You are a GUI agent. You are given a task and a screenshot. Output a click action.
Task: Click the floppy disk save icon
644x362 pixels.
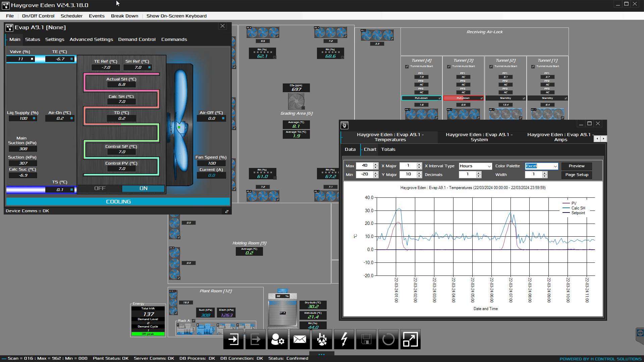(x=366, y=340)
